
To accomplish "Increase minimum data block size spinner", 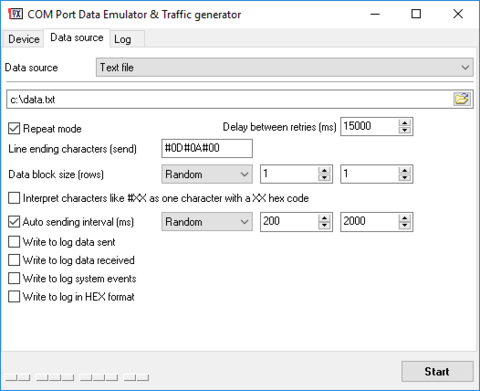I will click(x=324, y=170).
